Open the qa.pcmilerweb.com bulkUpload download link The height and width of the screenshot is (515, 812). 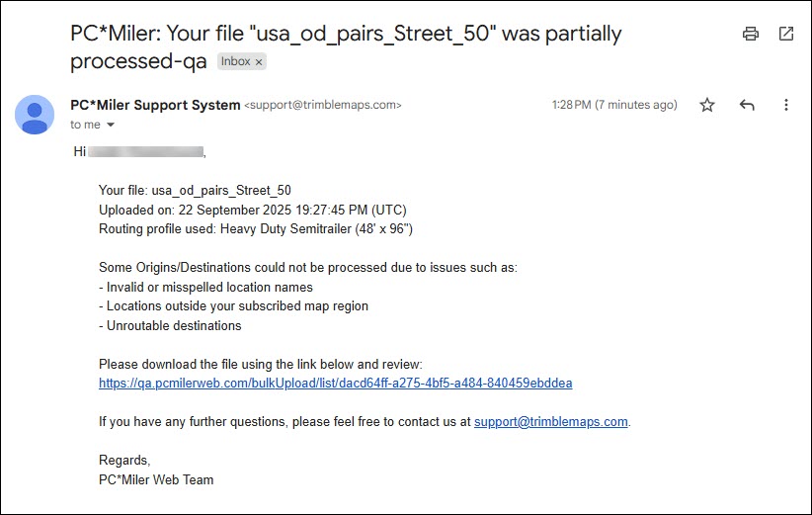pyautogui.click(x=335, y=384)
